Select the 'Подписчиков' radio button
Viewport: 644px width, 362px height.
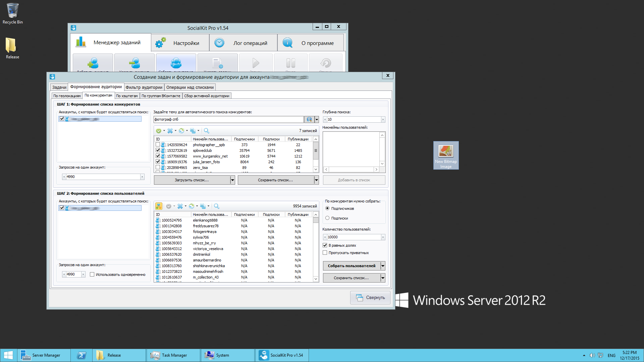click(327, 208)
